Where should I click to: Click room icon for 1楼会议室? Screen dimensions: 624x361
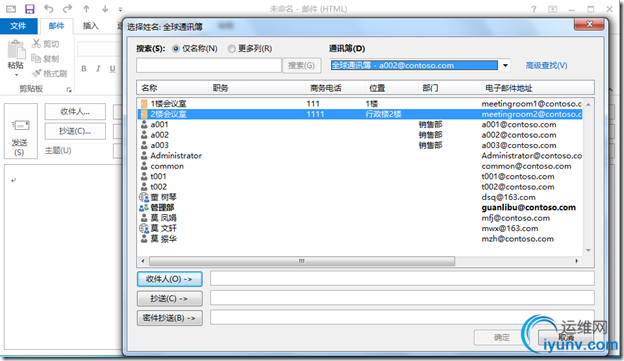pos(144,104)
